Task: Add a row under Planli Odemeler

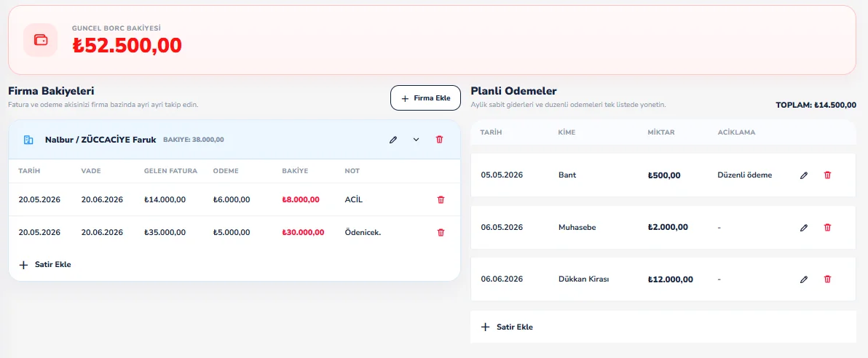Action: (x=508, y=327)
